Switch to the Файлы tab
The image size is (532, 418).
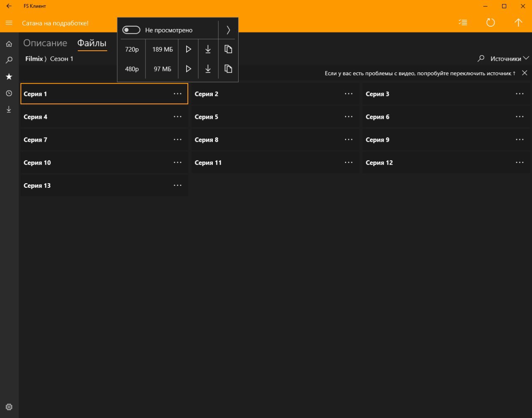point(92,43)
